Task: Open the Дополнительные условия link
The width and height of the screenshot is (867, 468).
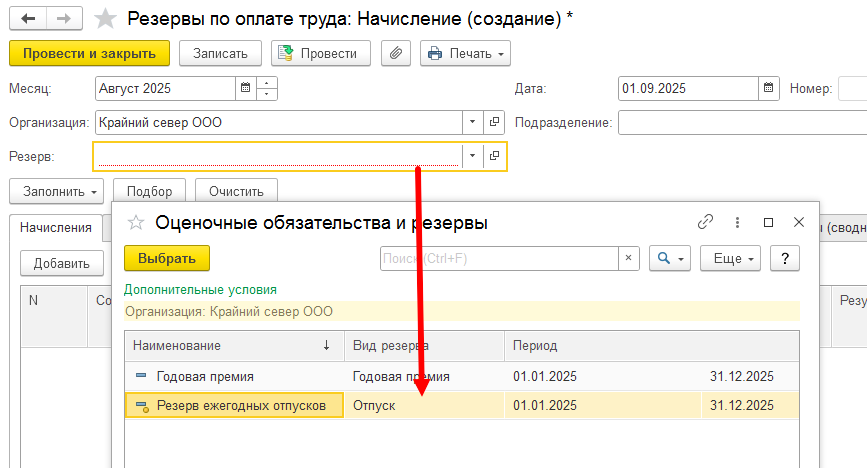Action: click(x=200, y=289)
